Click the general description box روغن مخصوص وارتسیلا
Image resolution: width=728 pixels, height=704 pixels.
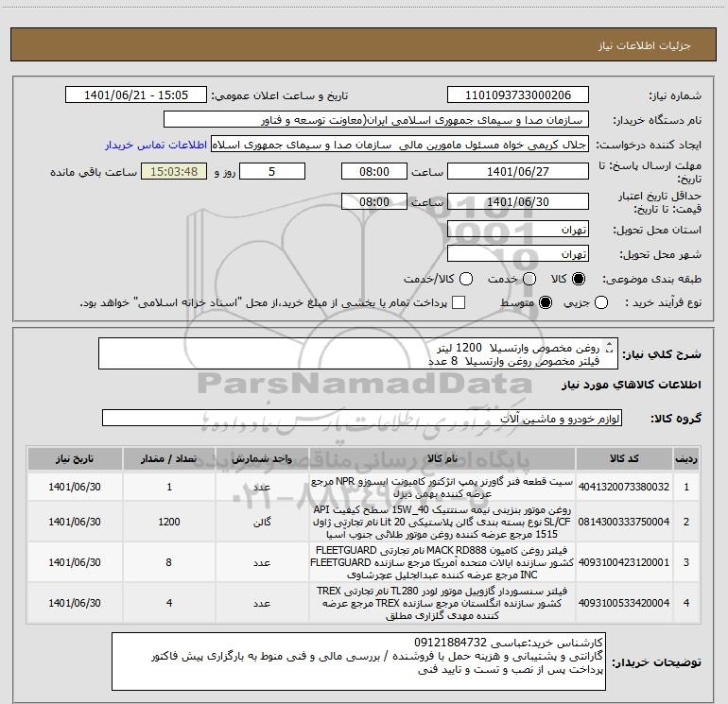pos(358,354)
